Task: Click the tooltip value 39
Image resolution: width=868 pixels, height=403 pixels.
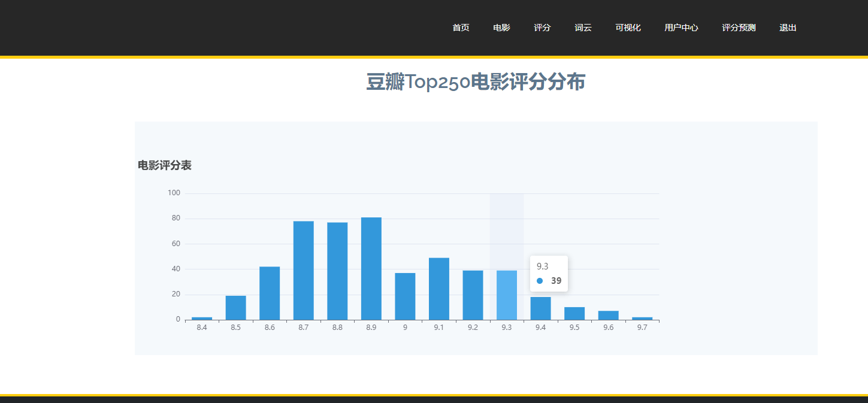Action: point(557,280)
